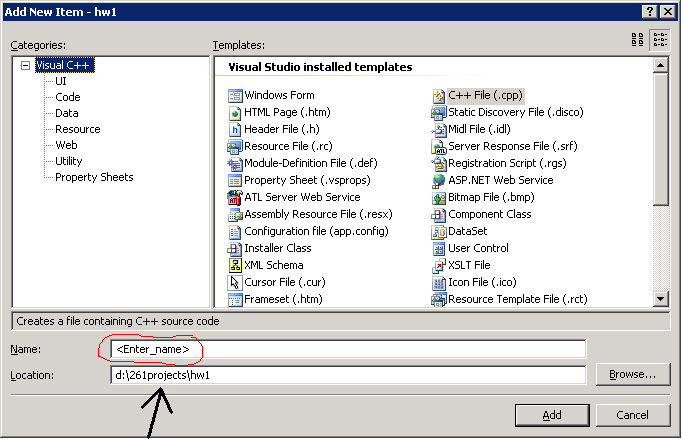Click the templates list scrollbar thumb
The image size is (683, 439).
(x=660, y=139)
